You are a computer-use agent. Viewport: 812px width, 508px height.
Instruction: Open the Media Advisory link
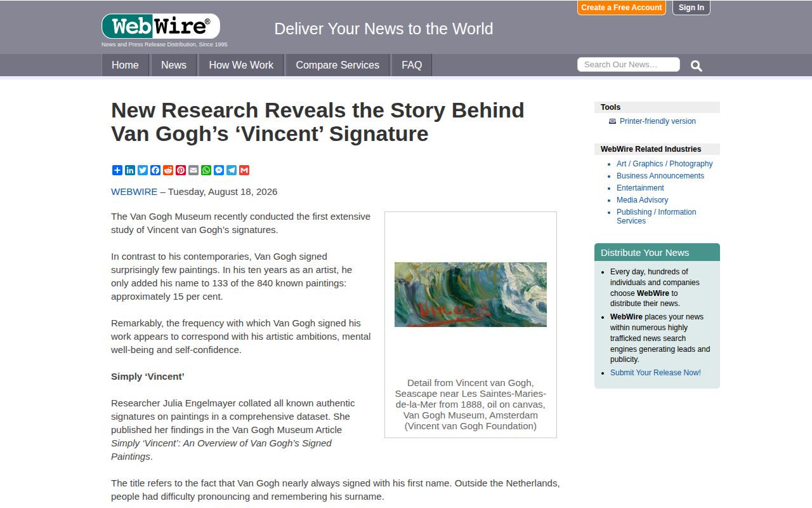[x=642, y=200]
